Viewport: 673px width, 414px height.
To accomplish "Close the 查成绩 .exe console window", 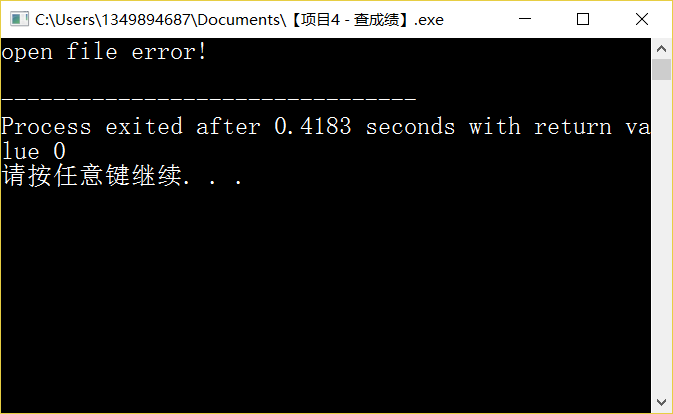I will point(642,19).
